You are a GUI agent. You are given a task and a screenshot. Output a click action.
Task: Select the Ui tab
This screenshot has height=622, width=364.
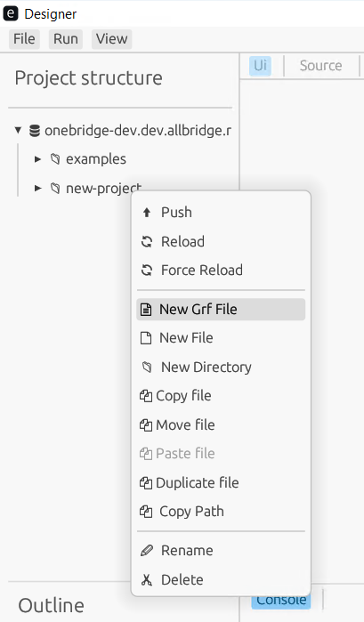pos(261,66)
